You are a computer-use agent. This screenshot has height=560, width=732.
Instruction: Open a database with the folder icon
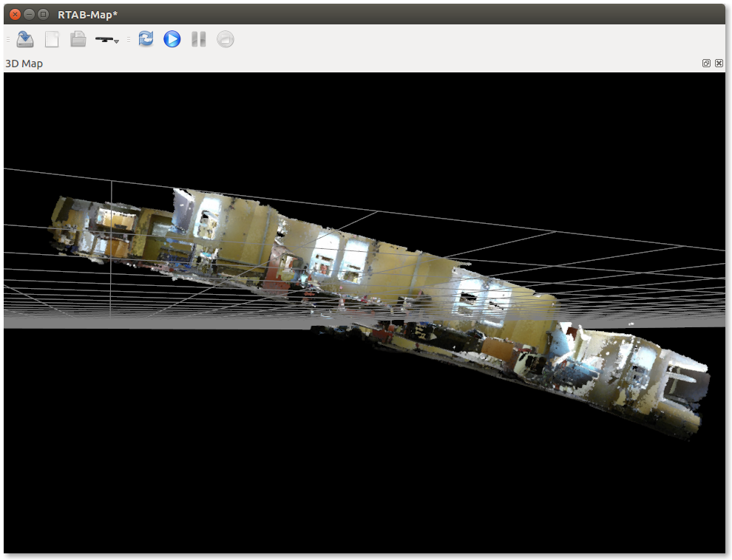[x=78, y=39]
